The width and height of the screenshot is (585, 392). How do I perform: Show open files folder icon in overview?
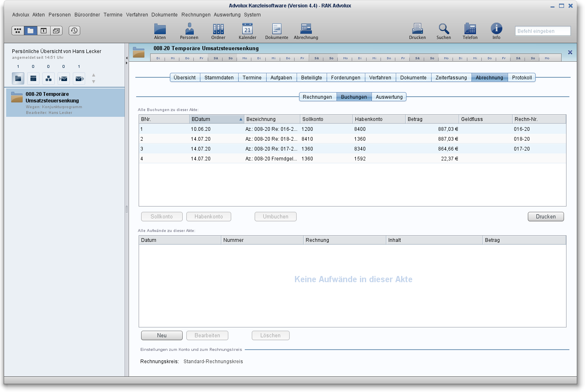pyautogui.click(x=18, y=78)
